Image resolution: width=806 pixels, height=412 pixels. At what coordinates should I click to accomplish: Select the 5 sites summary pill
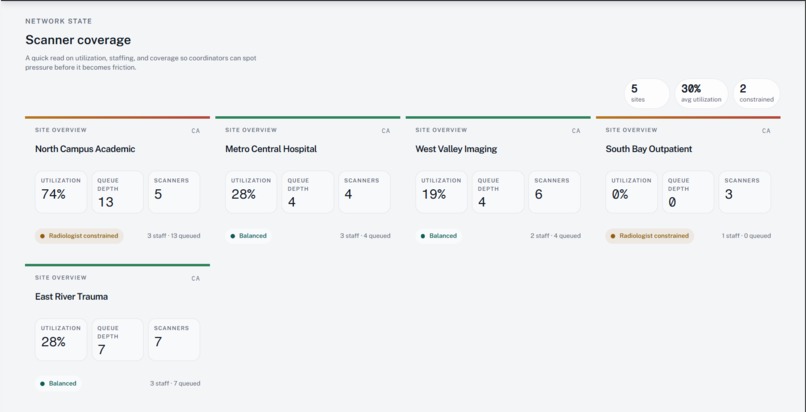coord(647,93)
